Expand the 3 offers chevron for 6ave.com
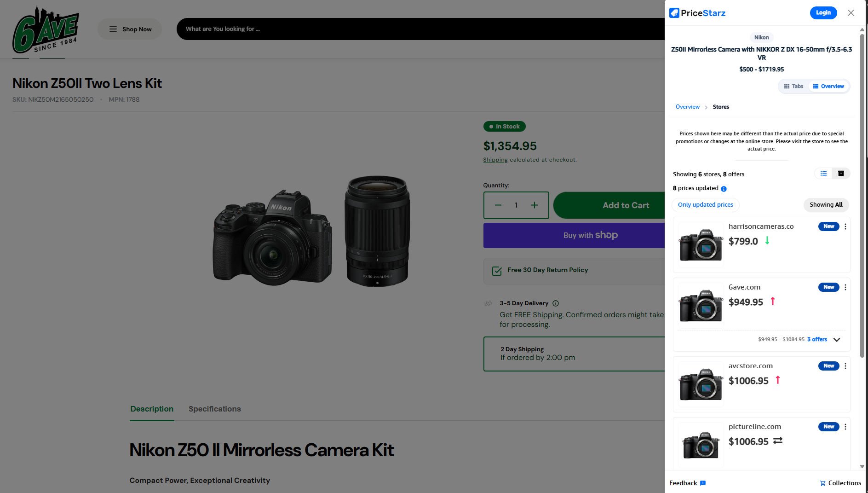 point(837,340)
